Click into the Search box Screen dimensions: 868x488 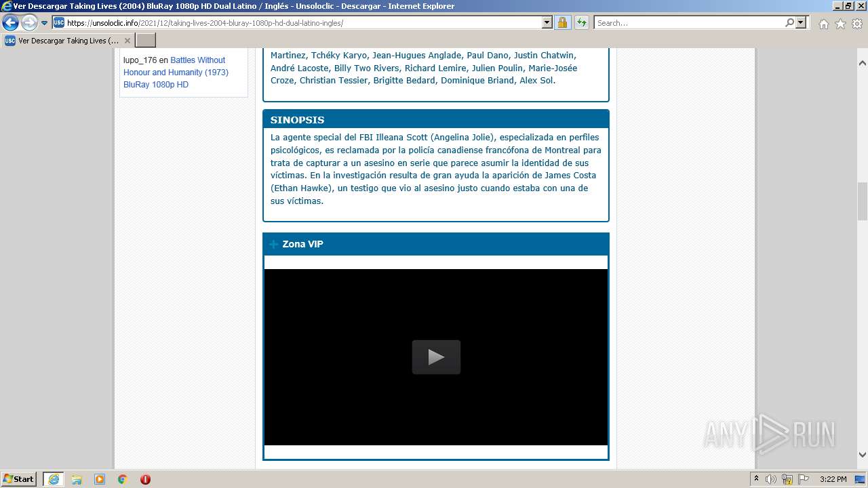coord(689,23)
